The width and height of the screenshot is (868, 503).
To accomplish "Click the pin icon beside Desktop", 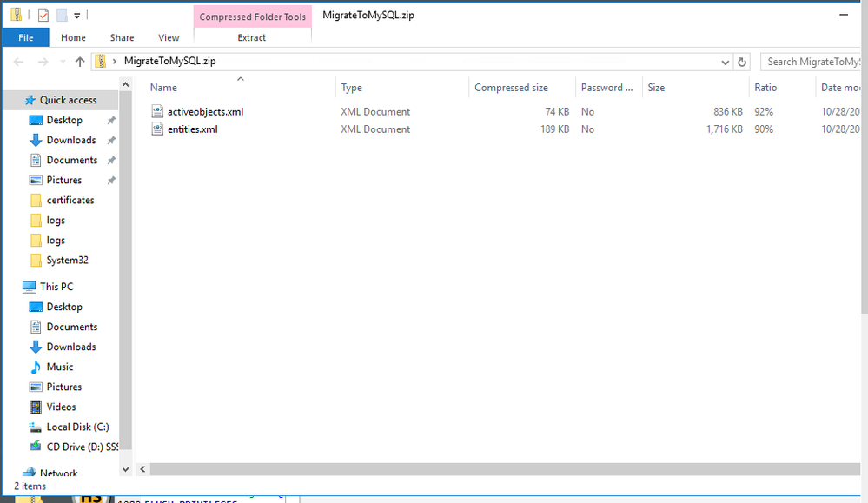I will coord(111,120).
